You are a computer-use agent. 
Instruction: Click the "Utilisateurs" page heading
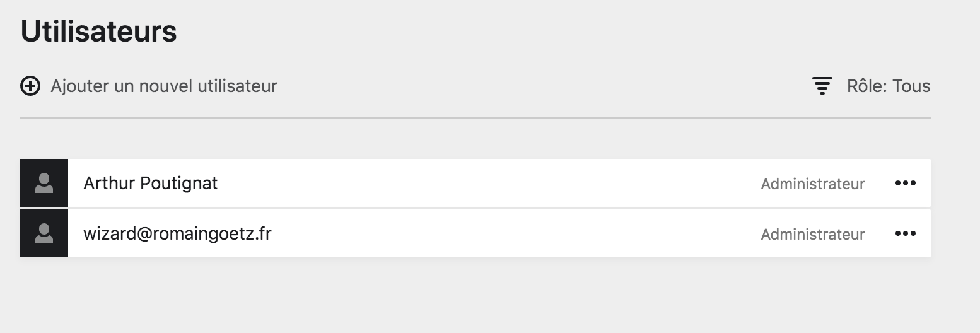click(x=99, y=32)
